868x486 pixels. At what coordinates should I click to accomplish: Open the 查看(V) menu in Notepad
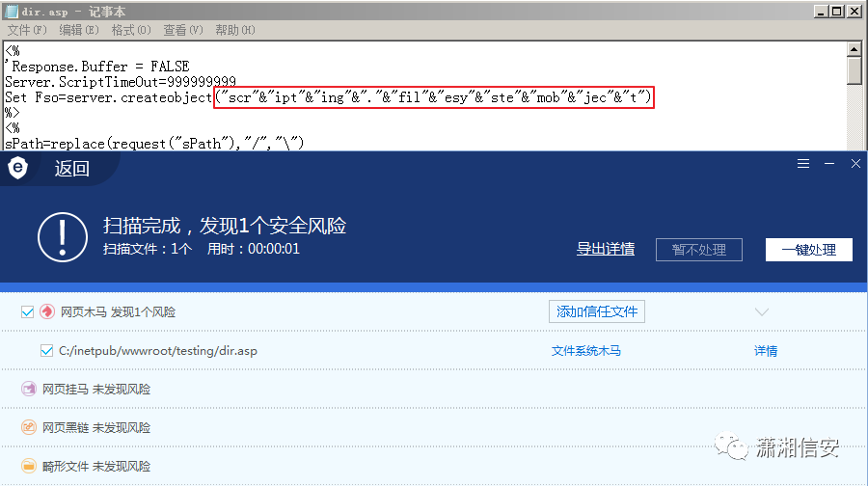[x=182, y=30]
